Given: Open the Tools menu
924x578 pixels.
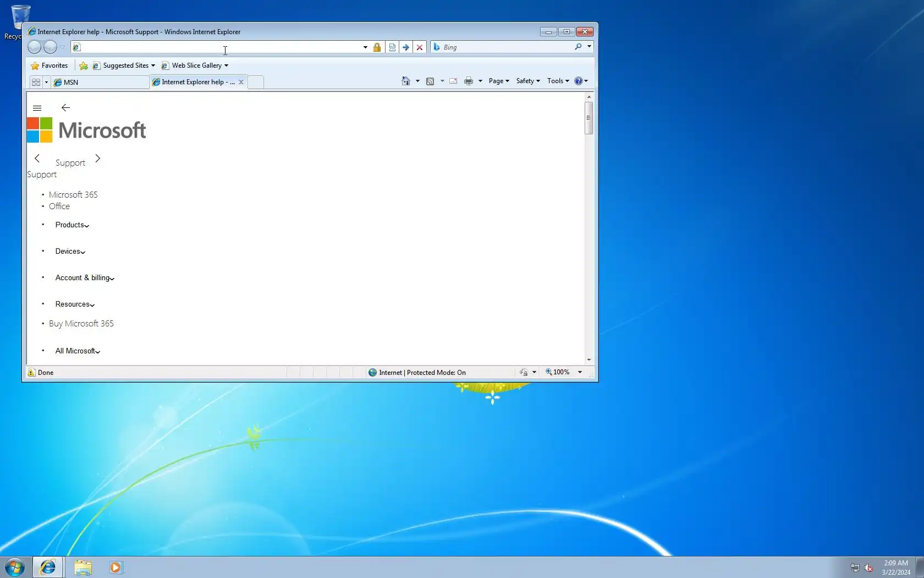Looking at the screenshot, I should pos(558,81).
